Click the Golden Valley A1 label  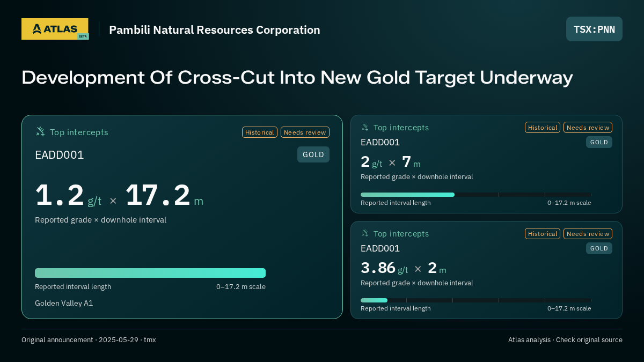point(64,303)
